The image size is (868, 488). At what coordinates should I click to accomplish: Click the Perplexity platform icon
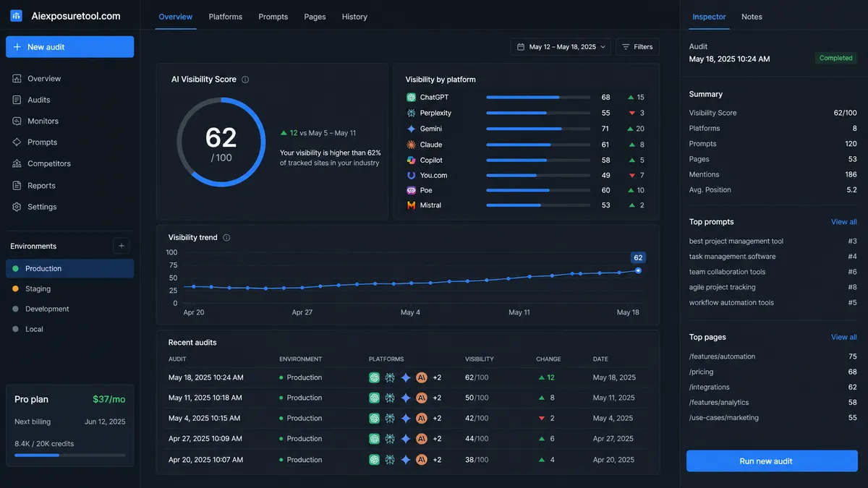[412, 113]
